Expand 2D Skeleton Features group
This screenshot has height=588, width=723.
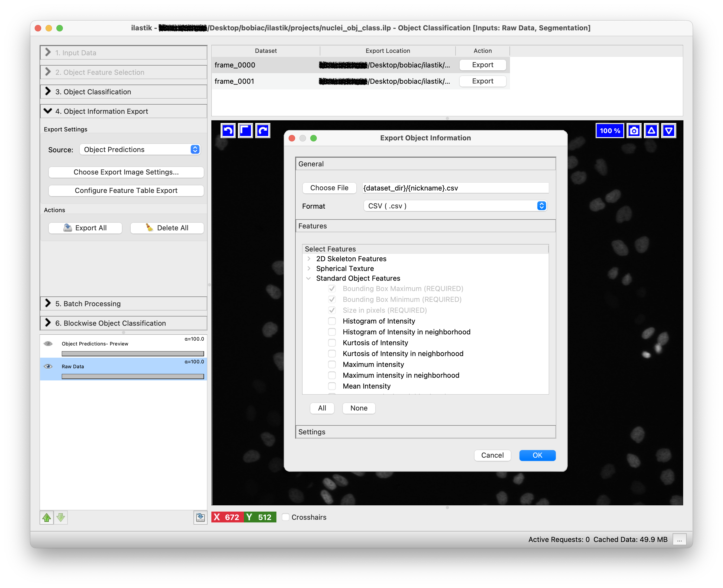click(x=309, y=259)
